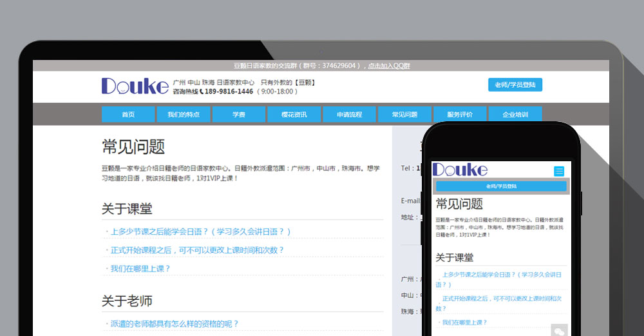644x336 pixels.
Task: Click the E-mail label in sidebar
Action: click(x=410, y=201)
